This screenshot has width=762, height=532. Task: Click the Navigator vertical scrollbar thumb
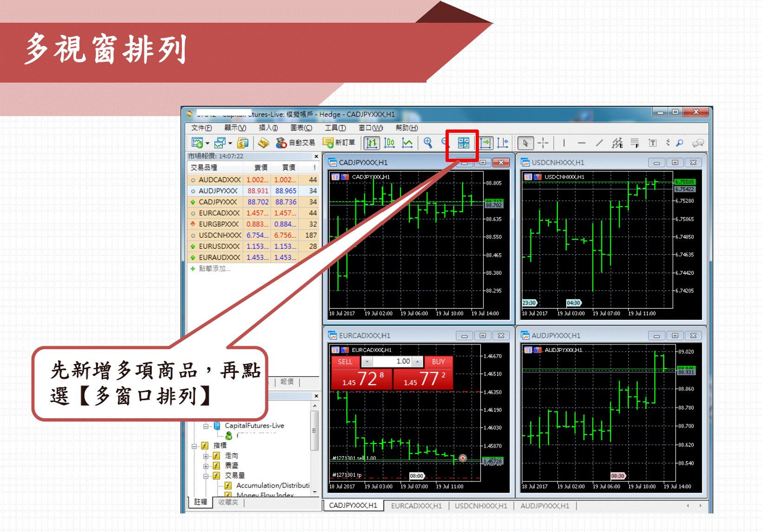315,430
